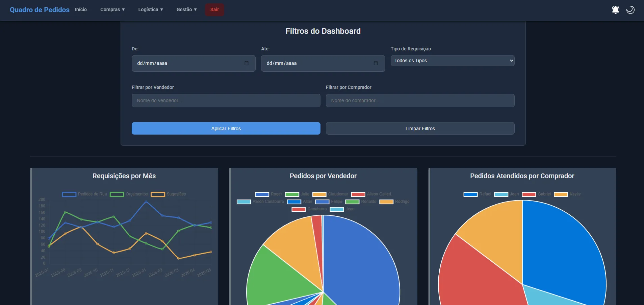Toggle Kayky in the Comprador legend
The width and height of the screenshot is (644, 305).
pos(567,194)
